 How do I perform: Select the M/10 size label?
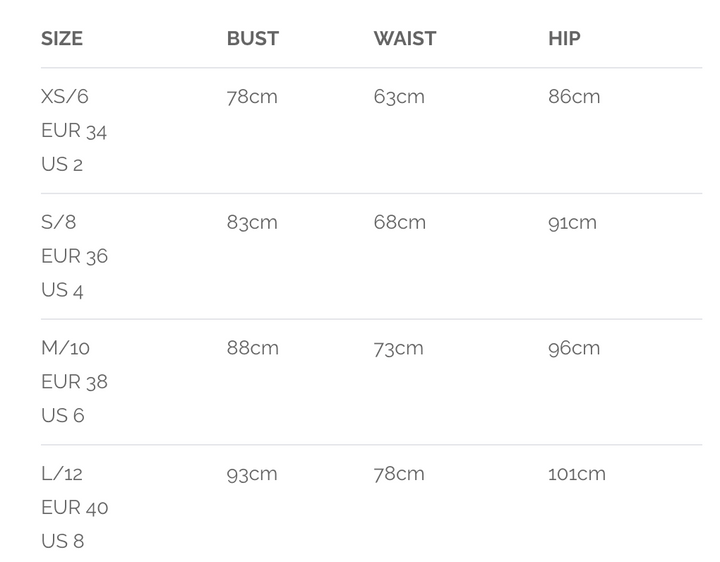[x=65, y=348]
